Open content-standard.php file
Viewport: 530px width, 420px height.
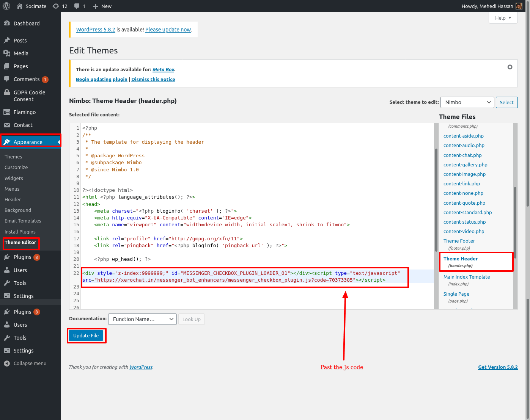(x=468, y=212)
